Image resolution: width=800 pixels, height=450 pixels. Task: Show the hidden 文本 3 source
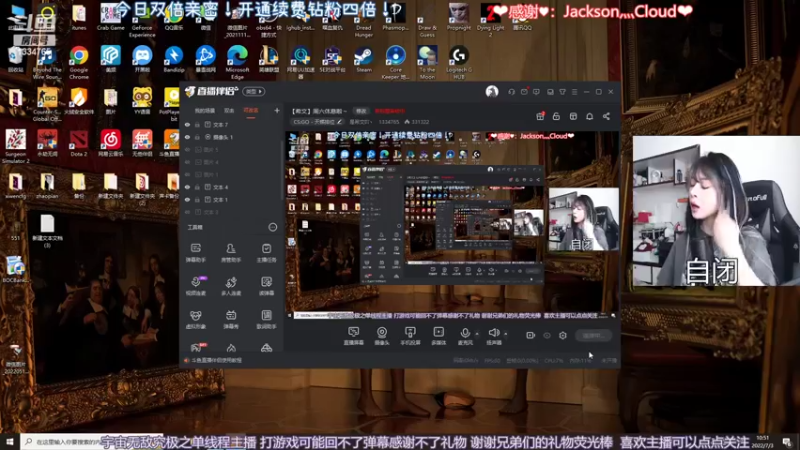coord(187,212)
